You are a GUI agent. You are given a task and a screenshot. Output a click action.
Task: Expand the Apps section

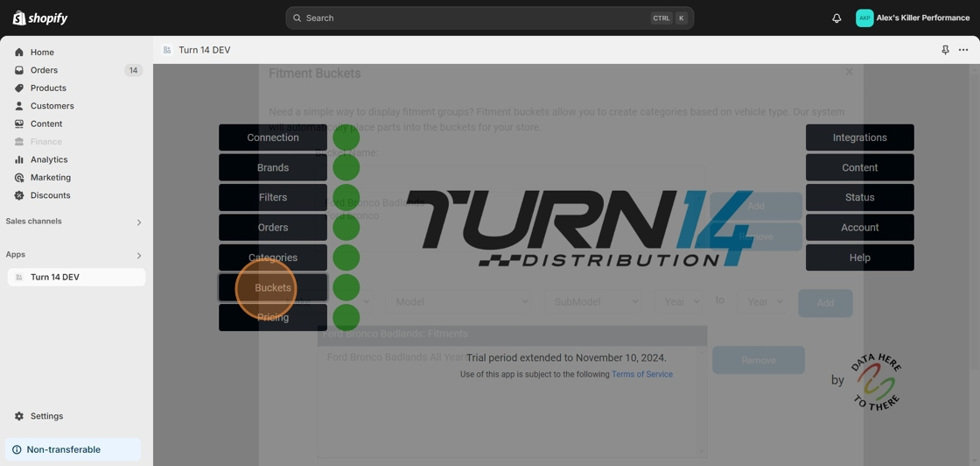[x=139, y=255]
